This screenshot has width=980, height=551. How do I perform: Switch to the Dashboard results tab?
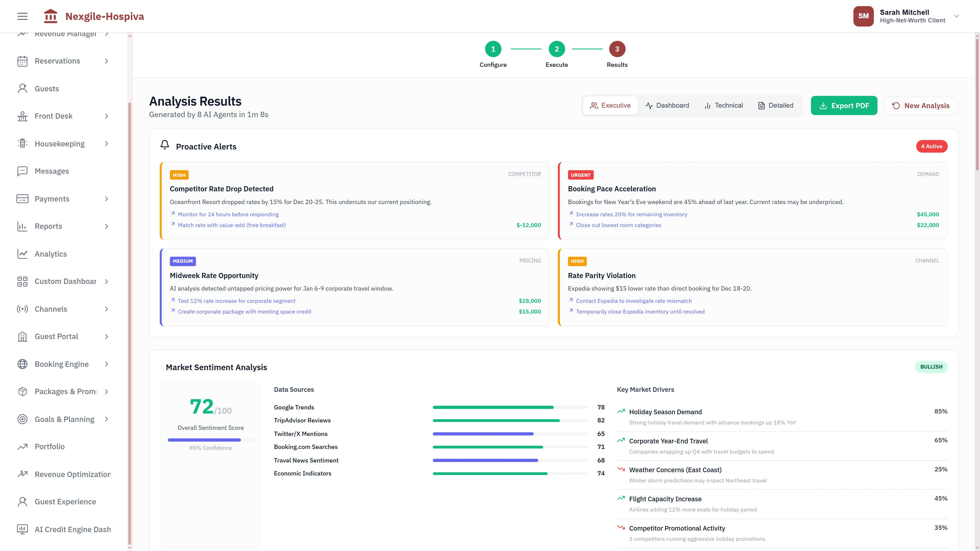pos(667,105)
